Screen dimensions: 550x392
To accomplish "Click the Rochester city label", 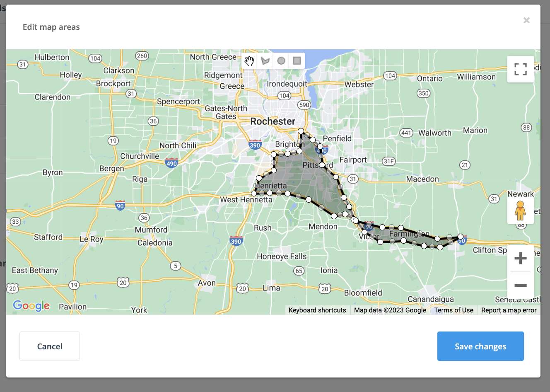I will 273,121.
